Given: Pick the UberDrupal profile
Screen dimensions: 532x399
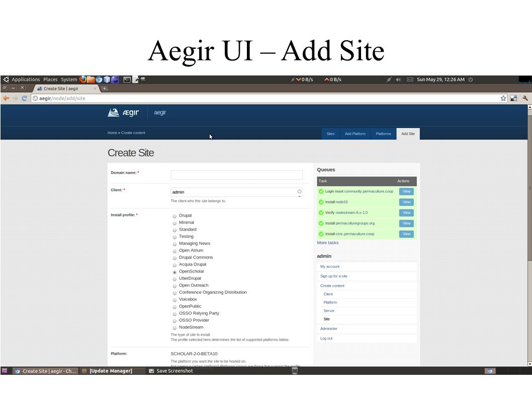Looking at the screenshot, I should (174, 279).
